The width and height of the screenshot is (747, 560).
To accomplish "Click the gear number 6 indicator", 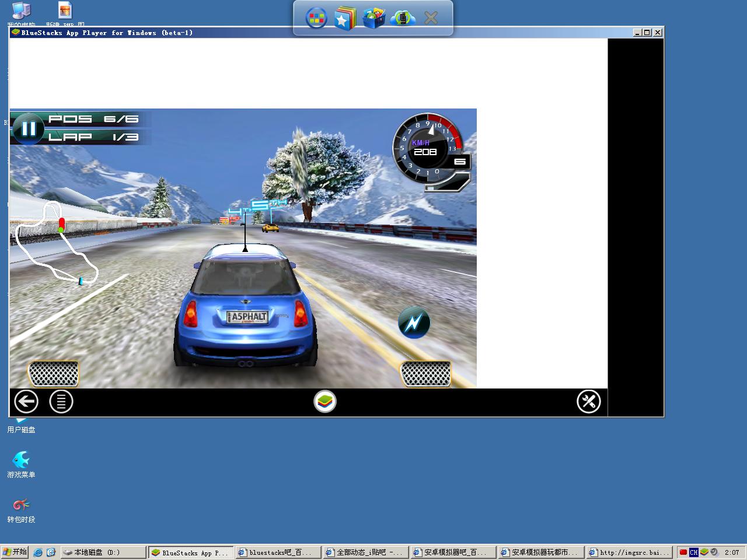I will point(460,162).
